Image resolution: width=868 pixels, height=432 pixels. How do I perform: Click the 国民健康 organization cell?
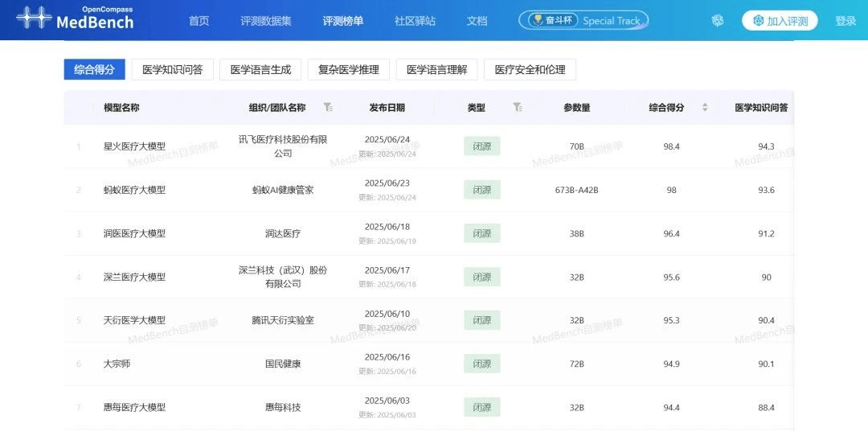click(x=283, y=364)
